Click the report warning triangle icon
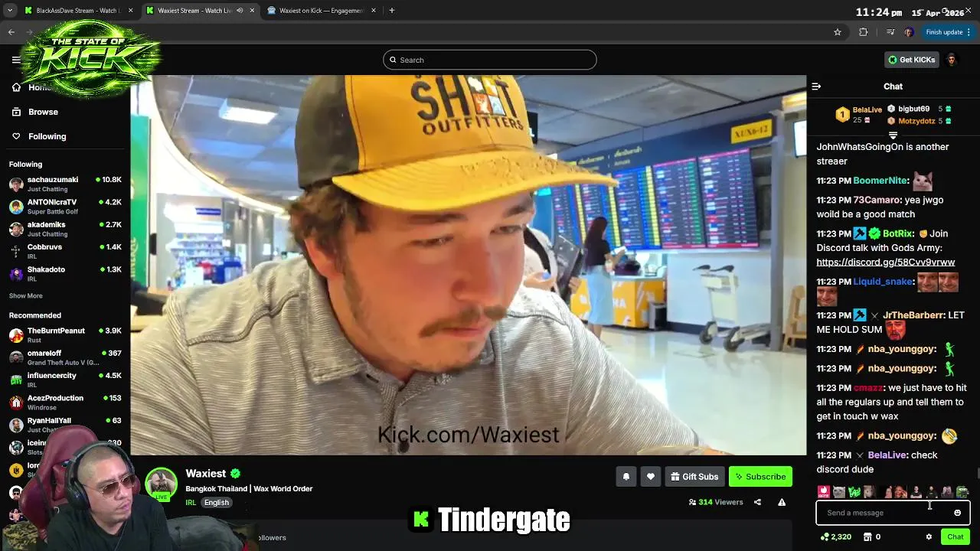This screenshot has height=551, width=980. tap(782, 502)
